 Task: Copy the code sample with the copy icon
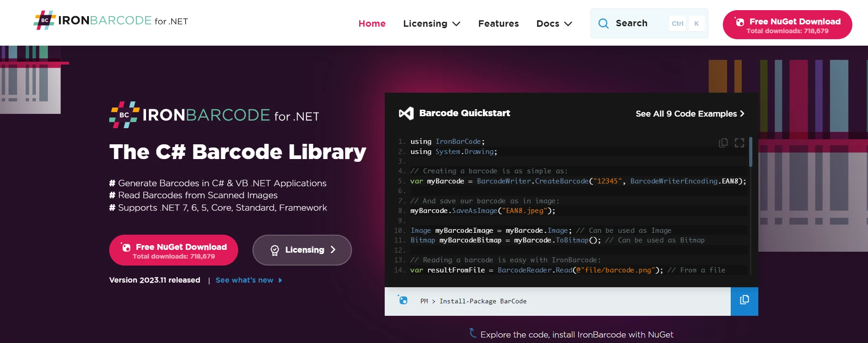tap(723, 143)
